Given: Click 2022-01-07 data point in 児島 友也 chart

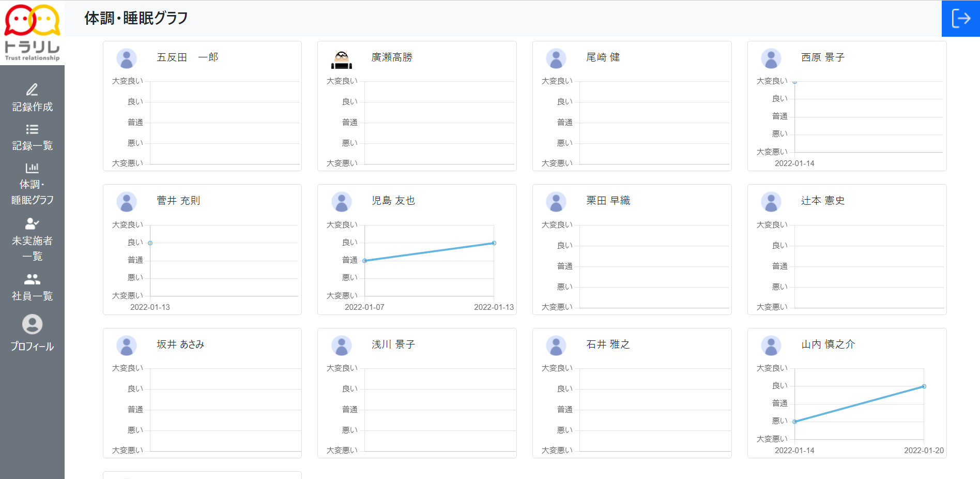Looking at the screenshot, I should point(365,261).
